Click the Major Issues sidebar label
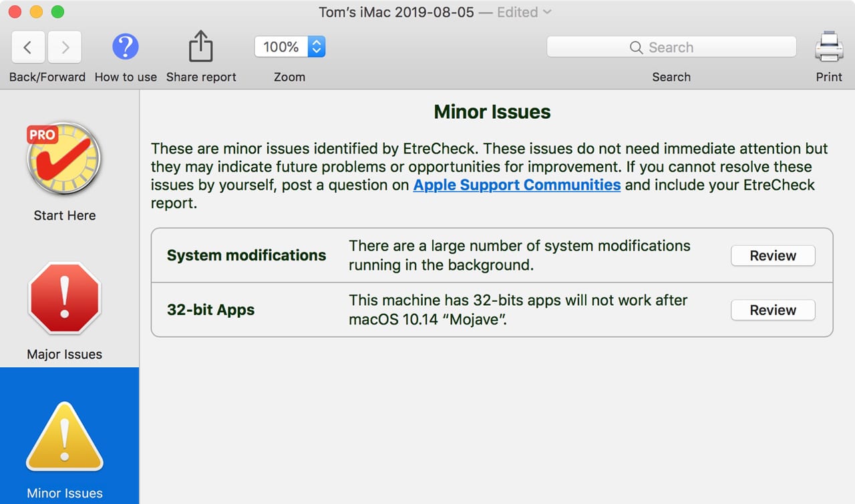This screenshot has width=855, height=504. point(65,354)
